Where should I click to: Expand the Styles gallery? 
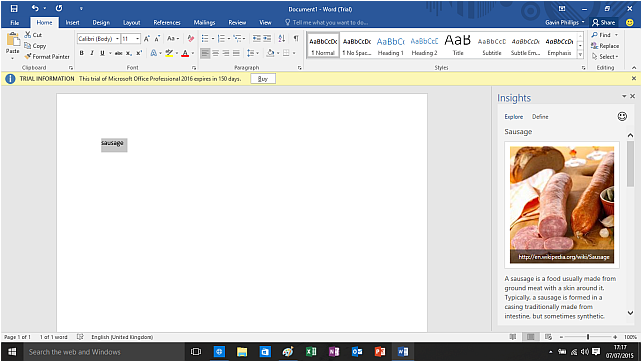[580, 54]
